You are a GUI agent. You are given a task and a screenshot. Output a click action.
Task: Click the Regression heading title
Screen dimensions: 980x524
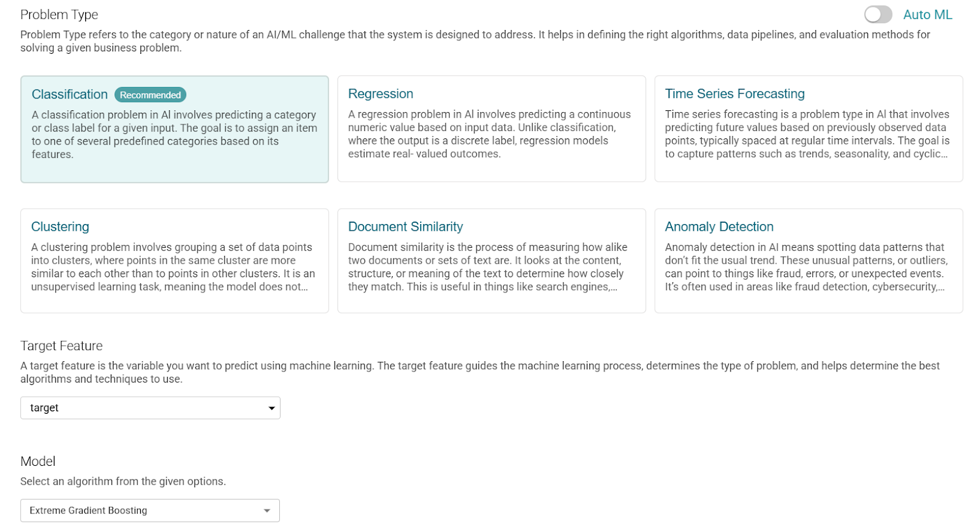[380, 94]
